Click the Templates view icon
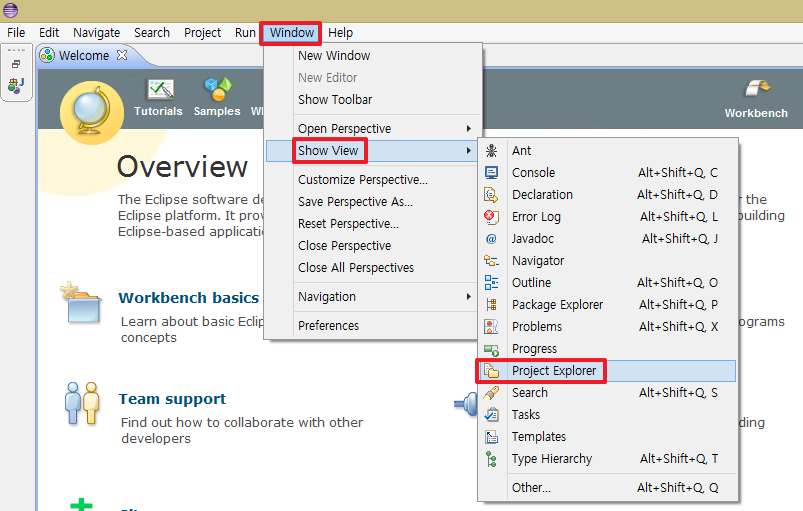The width and height of the screenshot is (803, 511). (x=491, y=437)
